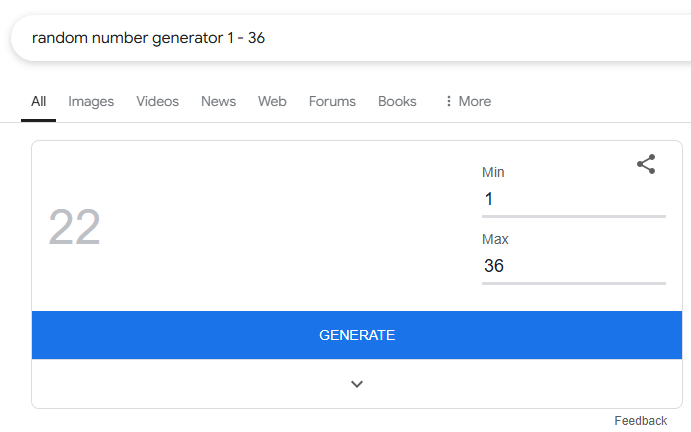The width and height of the screenshot is (691, 432).
Task: Share the random number generator widget
Action: coord(646,164)
